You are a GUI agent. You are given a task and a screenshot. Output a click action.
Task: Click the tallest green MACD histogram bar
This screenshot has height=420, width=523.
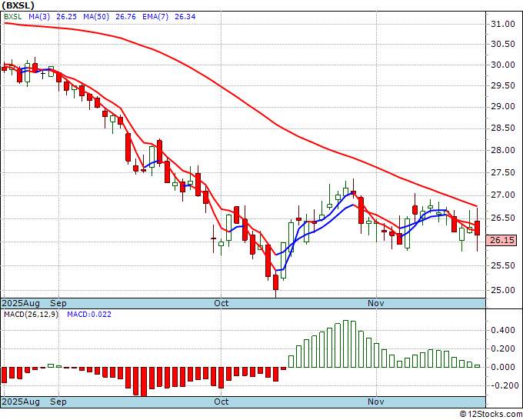tap(345, 344)
